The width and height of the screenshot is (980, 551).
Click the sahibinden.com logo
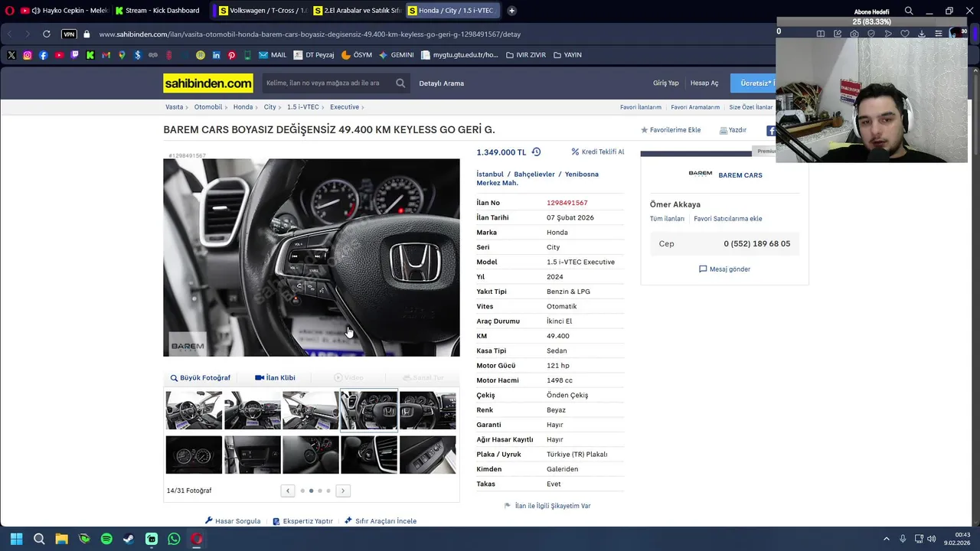[x=208, y=83]
